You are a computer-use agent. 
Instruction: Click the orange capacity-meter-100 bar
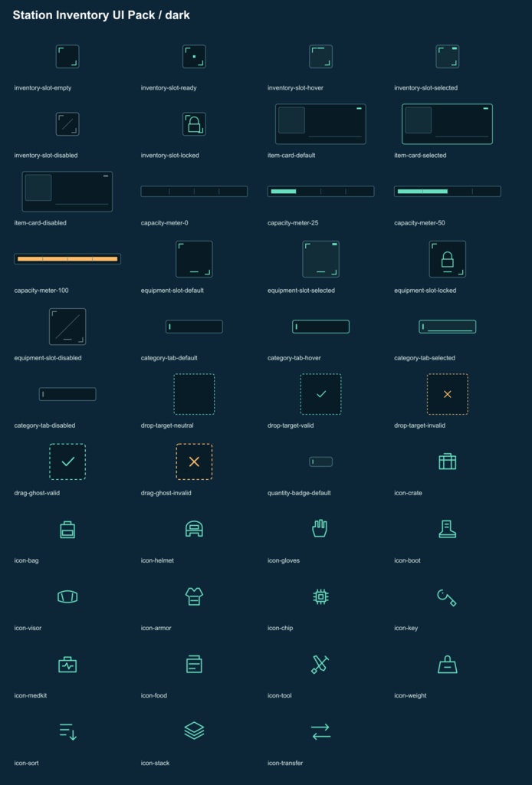[x=67, y=259]
